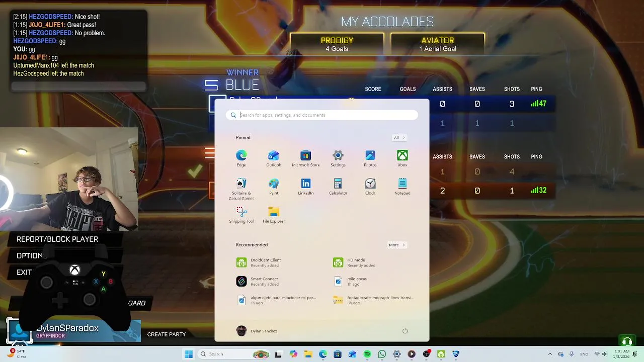Open the Dylan Sanchez user account menu
This screenshot has width=644, height=362.
257,331
